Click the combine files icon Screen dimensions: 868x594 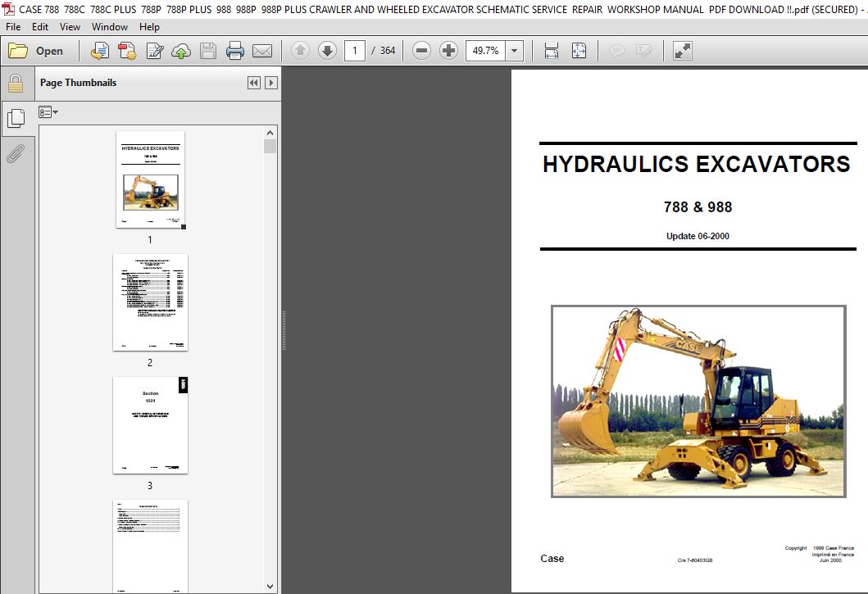point(127,51)
